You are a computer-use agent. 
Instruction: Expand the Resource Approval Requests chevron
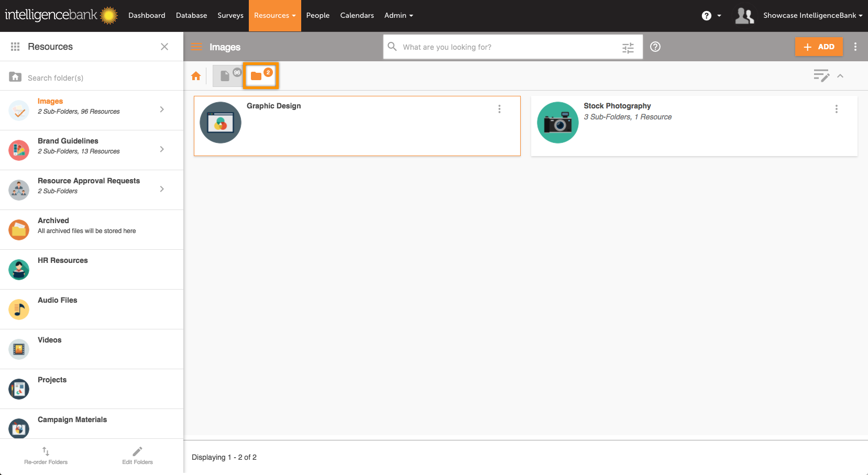[162, 189]
